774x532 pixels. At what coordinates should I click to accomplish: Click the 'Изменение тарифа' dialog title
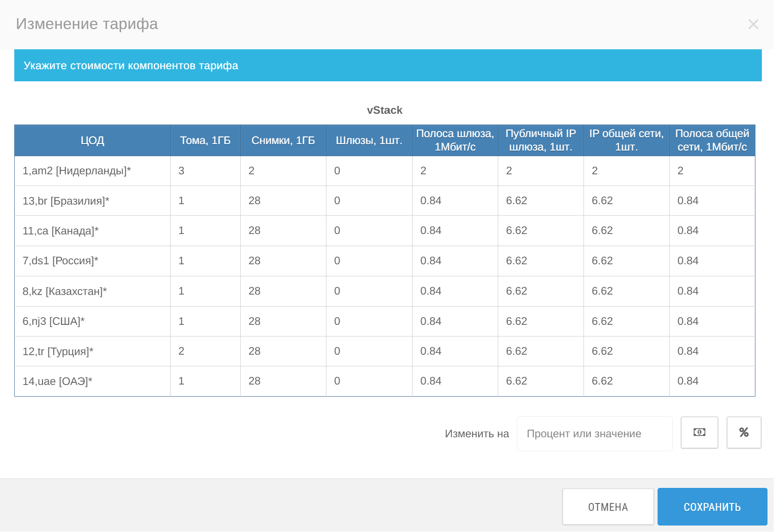click(87, 24)
